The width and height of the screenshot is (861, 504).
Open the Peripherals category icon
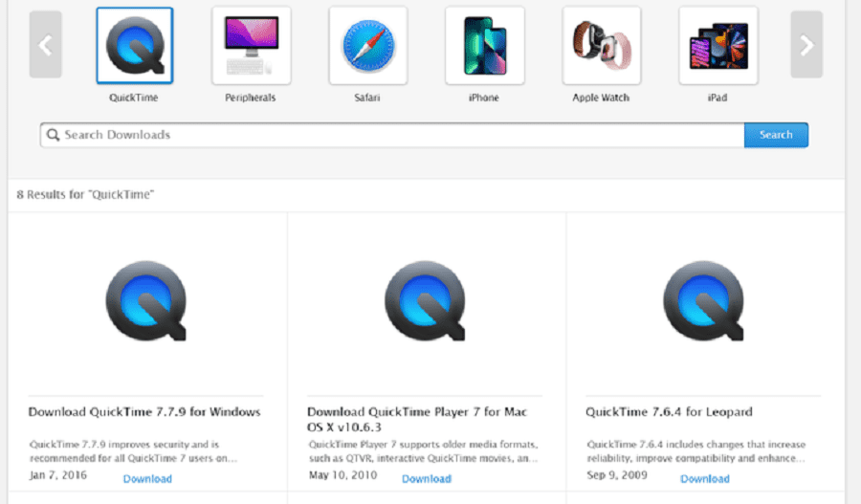(251, 46)
